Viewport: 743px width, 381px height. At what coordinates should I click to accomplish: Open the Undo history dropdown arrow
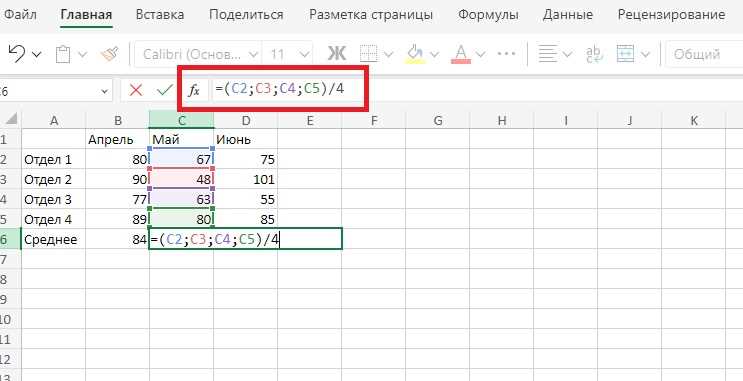(36, 54)
